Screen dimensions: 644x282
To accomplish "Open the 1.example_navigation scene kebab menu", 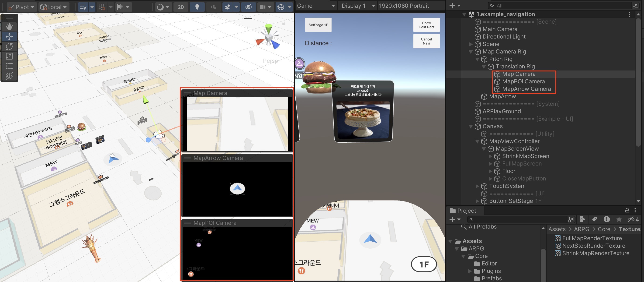I will click(x=629, y=14).
